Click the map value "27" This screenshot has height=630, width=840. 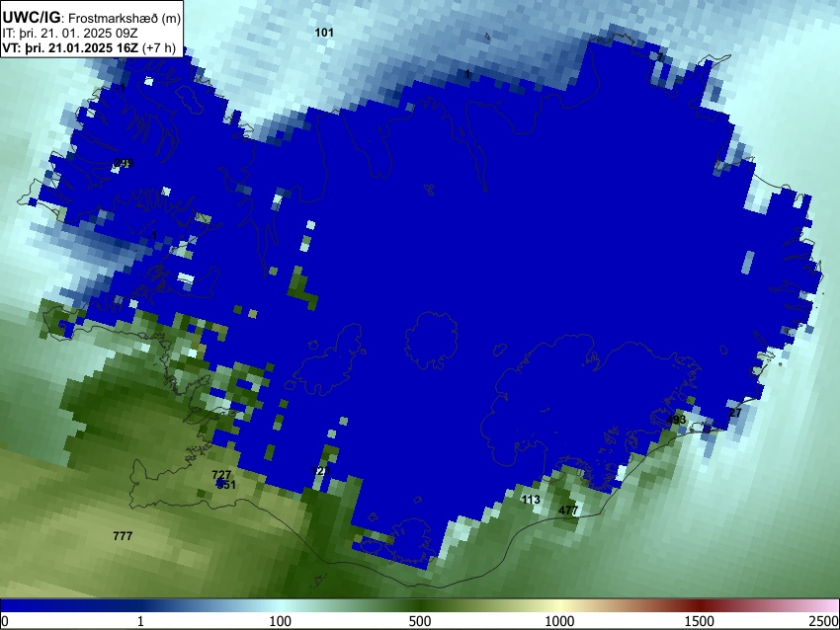(x=735, y=413)
